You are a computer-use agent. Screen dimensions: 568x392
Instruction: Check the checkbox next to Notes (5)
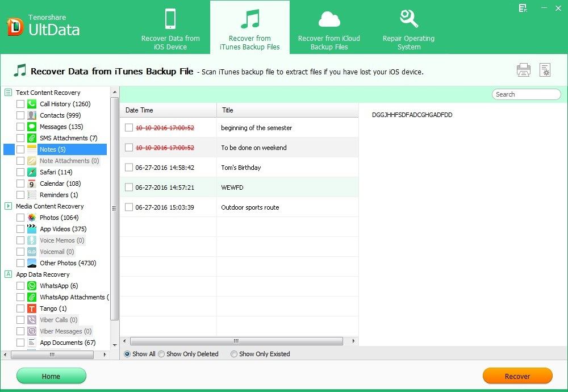pyautogui.click(x=21, y=149)
